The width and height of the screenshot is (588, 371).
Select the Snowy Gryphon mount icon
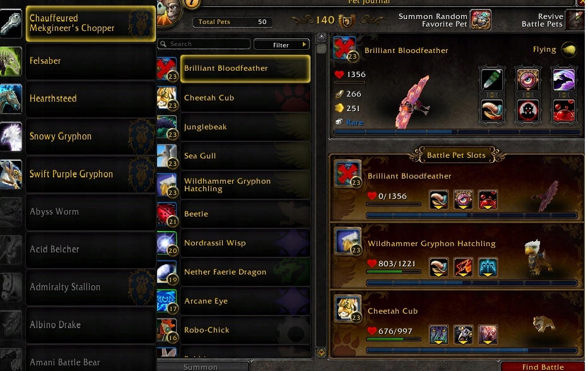click(x=11, y=136)
